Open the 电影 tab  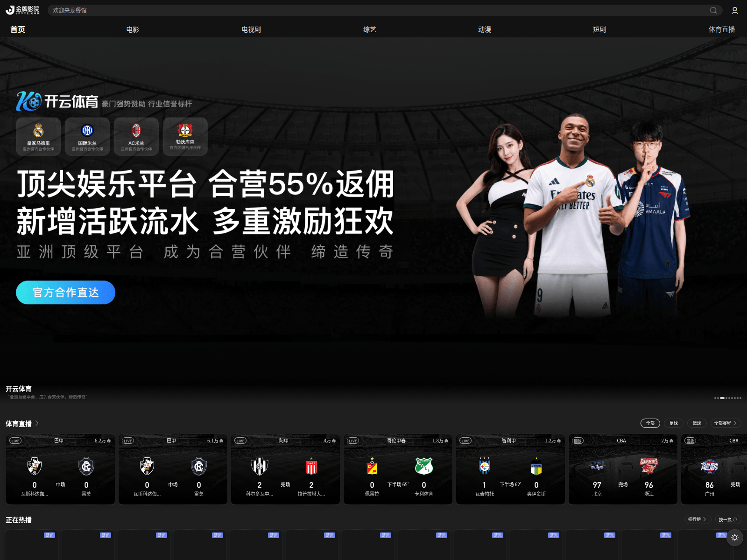tap(133, 29)
